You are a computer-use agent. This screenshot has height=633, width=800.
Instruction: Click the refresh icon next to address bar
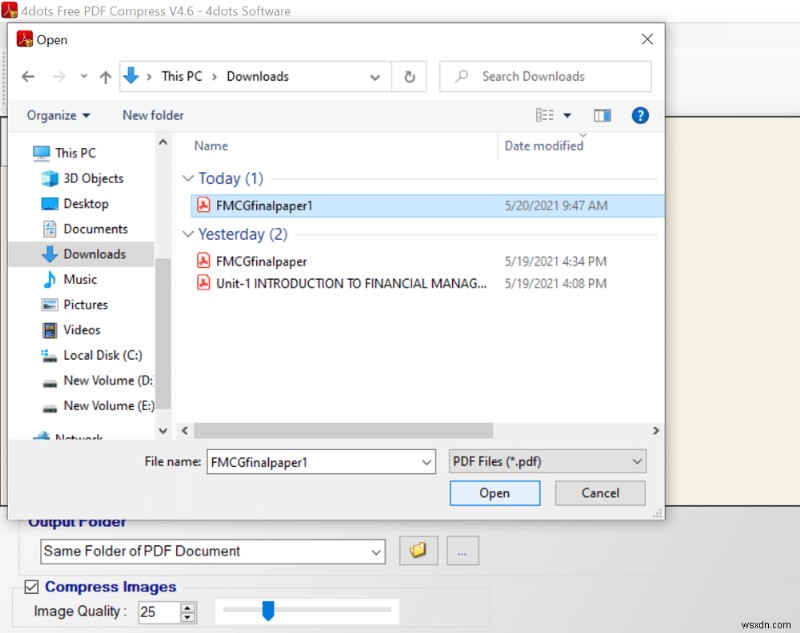pyautogui.click(x=409, y=76)
